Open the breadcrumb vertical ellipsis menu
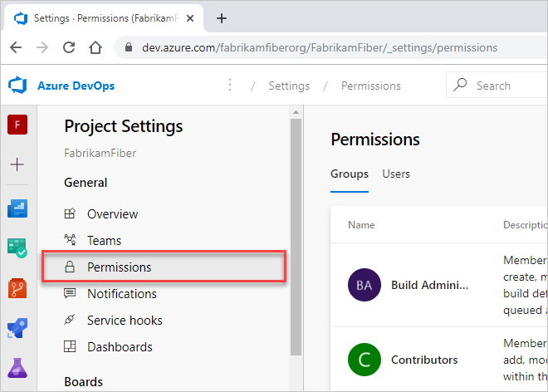 tap(230, 85)
